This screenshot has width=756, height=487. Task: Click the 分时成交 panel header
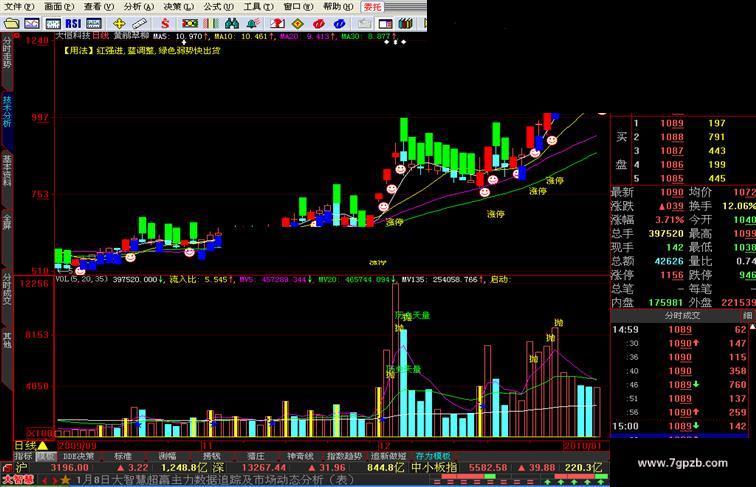[x=682, y=315]
